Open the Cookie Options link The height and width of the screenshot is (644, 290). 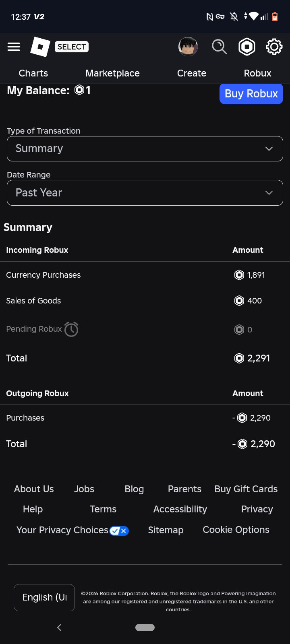236,530
